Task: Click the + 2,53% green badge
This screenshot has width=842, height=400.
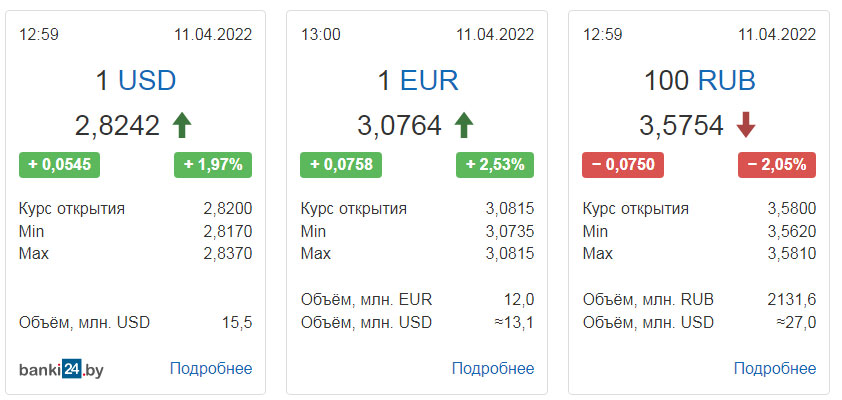Action: click(x=495, y=165)
